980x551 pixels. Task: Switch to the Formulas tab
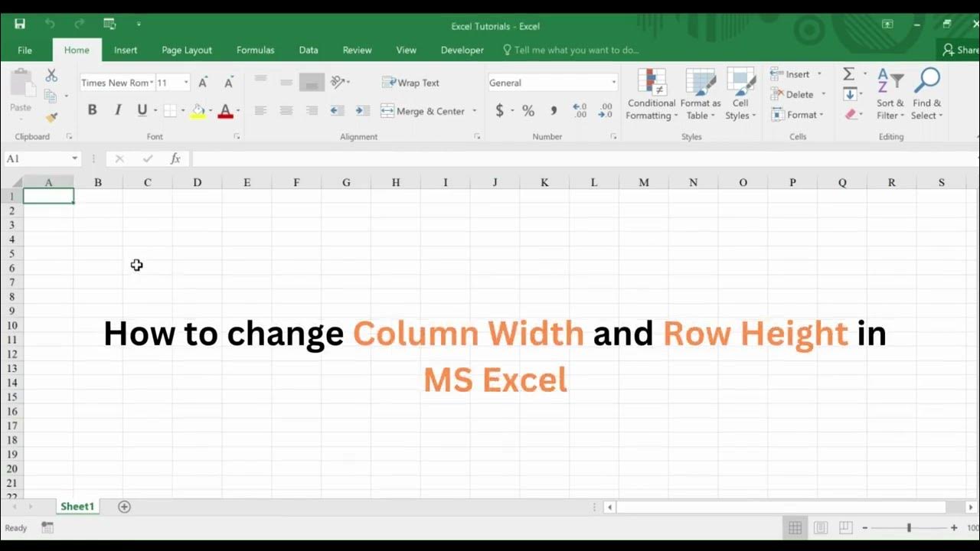coord(256,50)
